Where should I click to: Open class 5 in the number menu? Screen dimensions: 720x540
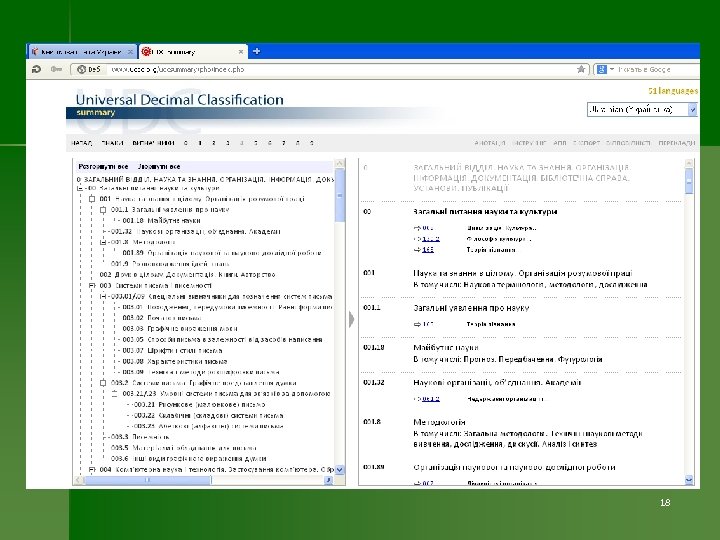(255, 143)
